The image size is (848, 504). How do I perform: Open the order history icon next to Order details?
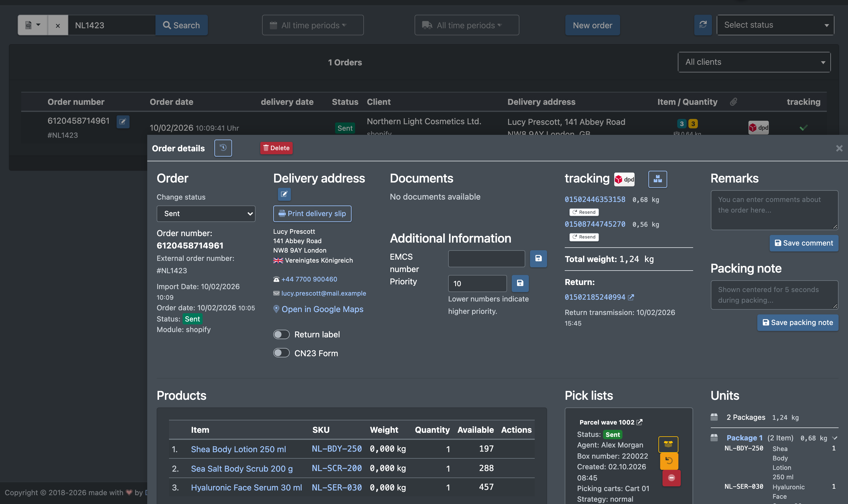pyautogui.click(x=223, y=148)
